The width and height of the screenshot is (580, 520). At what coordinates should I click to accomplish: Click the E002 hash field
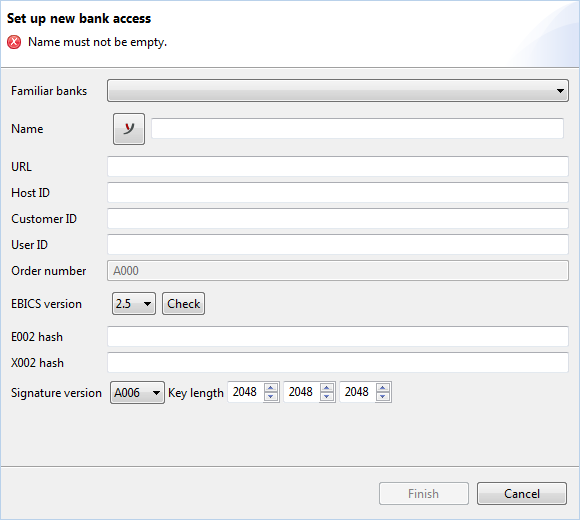(338, 336)
